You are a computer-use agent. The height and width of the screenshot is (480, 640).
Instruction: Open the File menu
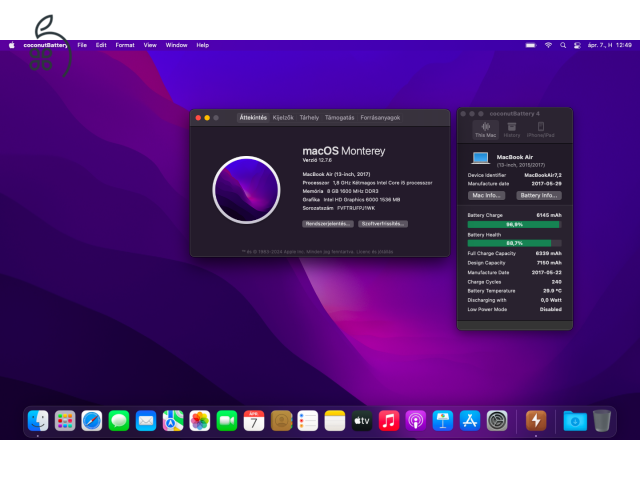click(82, 45)
